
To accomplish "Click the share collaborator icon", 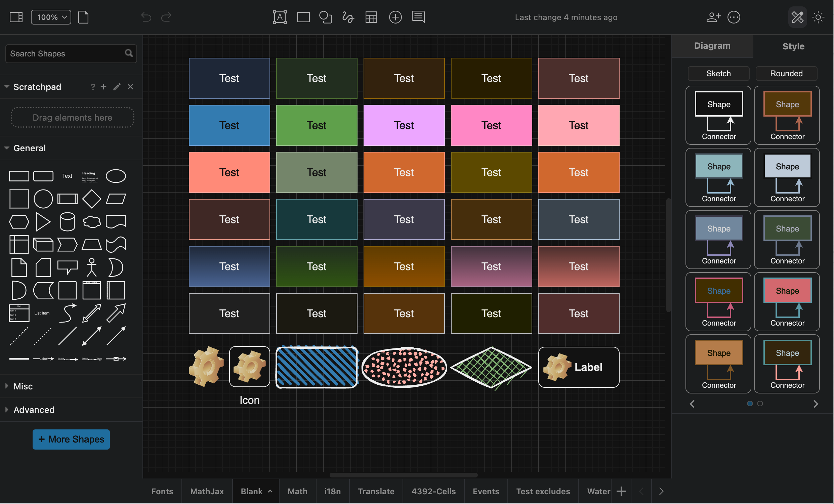I will click(713, 17).
